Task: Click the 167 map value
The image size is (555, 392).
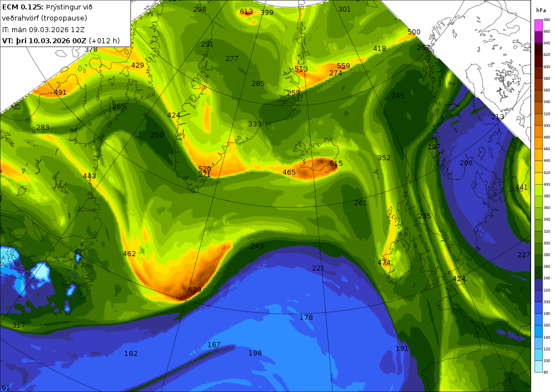Action: point(214,345)
